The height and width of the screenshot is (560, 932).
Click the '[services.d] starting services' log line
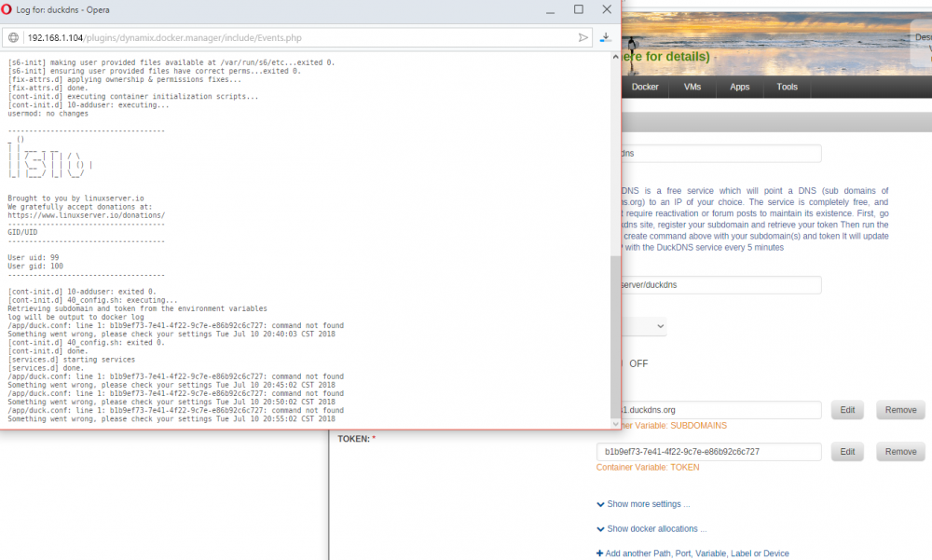tap(72, 360)
